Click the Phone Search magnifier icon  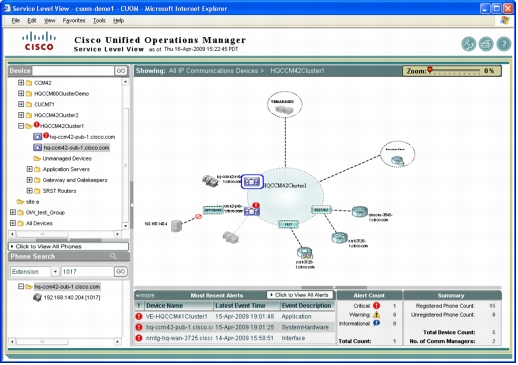click(113, 256)
